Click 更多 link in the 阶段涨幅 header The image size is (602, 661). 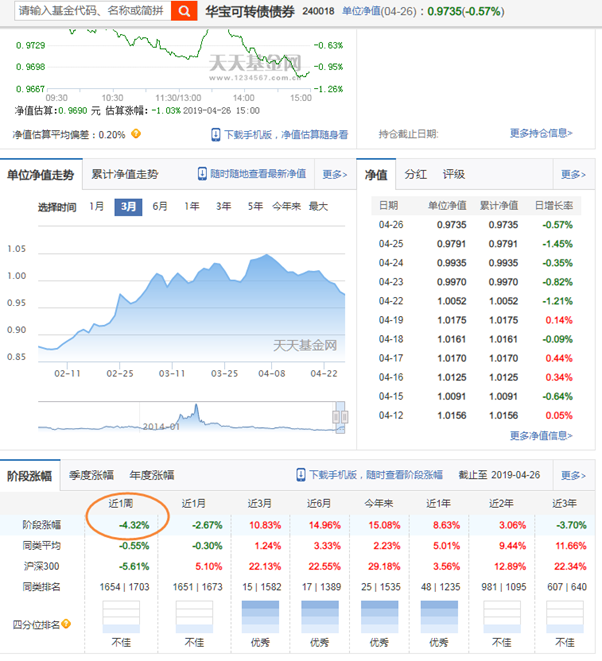573,475
